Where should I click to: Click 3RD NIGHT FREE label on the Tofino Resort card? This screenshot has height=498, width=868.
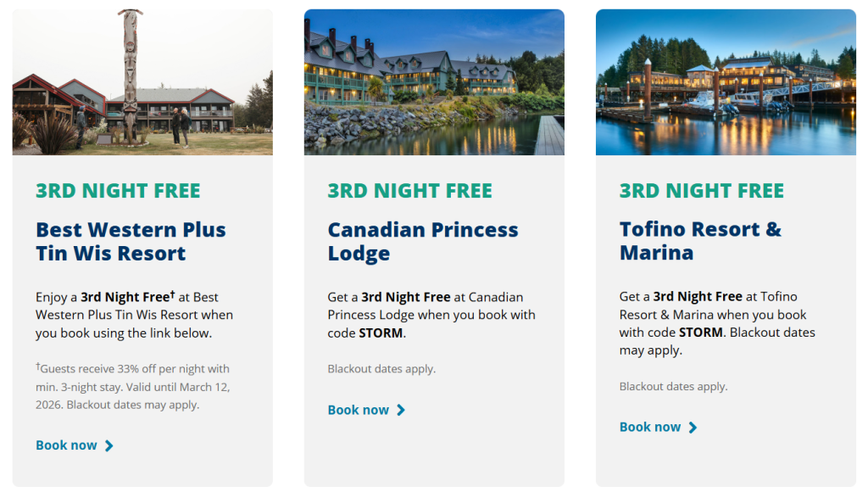pos(701,191)
